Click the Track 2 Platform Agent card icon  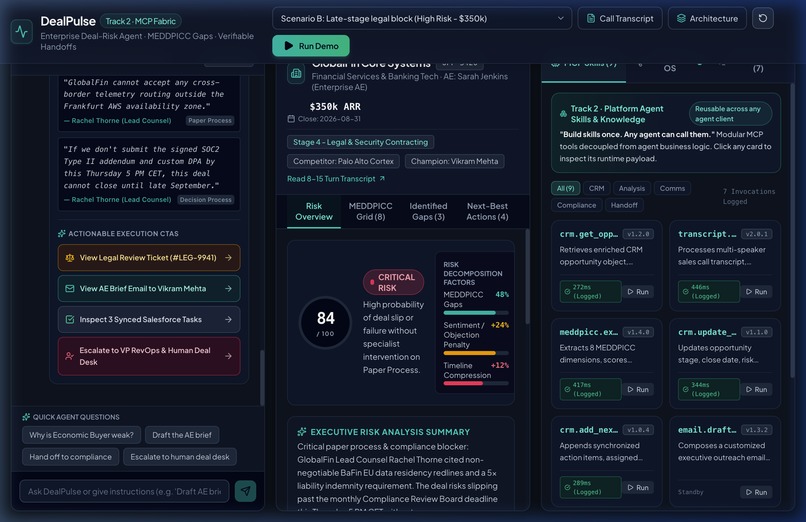(563, 114)
